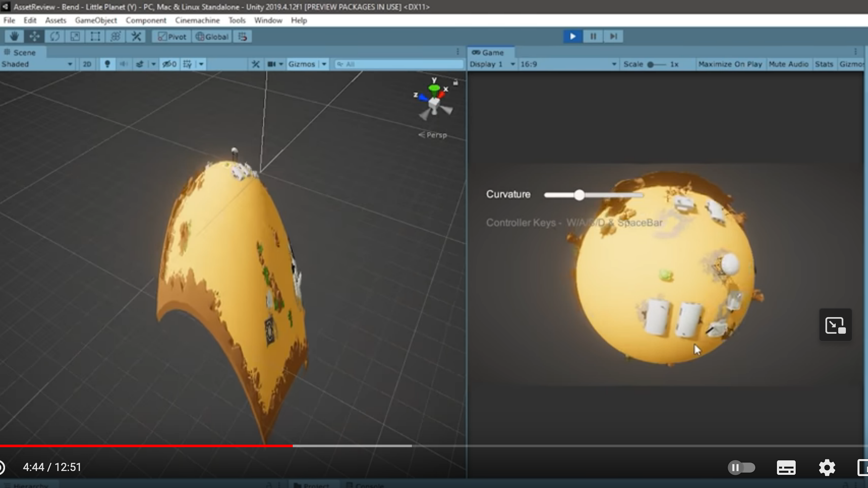Open scene component tools icon
868x488 pixels.
(256, 64)
